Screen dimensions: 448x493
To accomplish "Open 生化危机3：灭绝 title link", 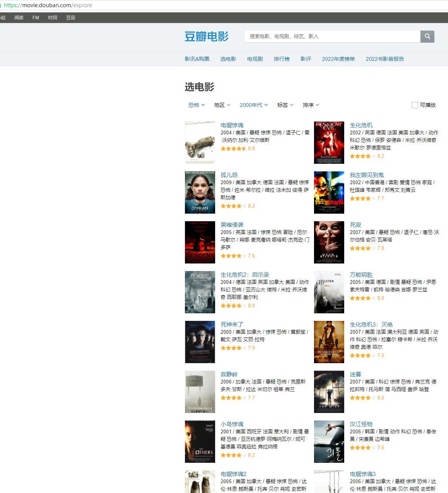I will [x=371, y=324].
